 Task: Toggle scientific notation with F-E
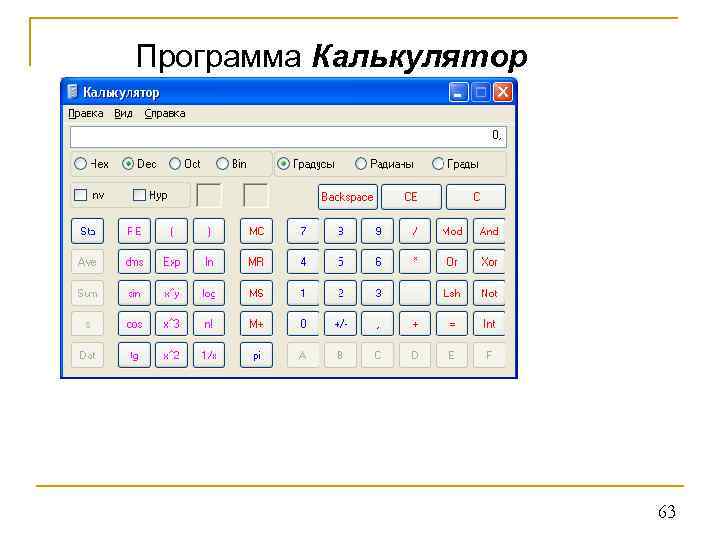tap(134, 231)
